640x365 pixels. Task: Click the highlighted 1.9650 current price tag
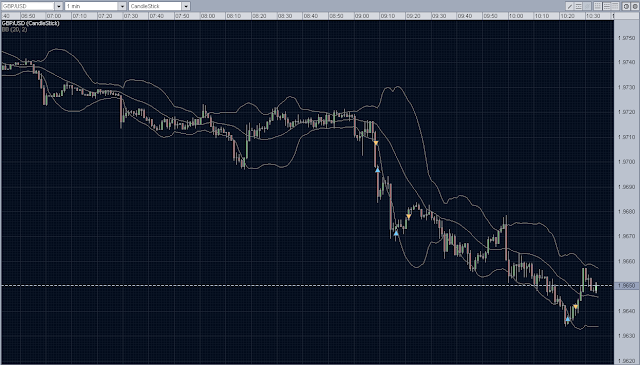[x=627, y=286]
